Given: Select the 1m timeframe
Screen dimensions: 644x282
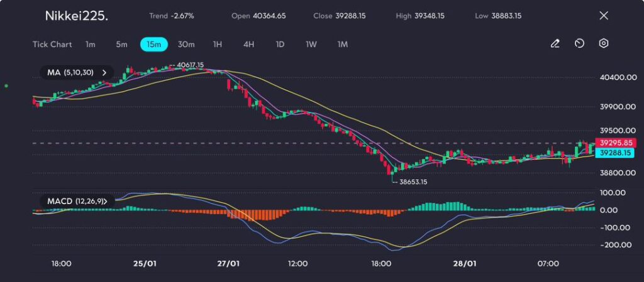Looking at the screenshot, I should coord(91,44).
